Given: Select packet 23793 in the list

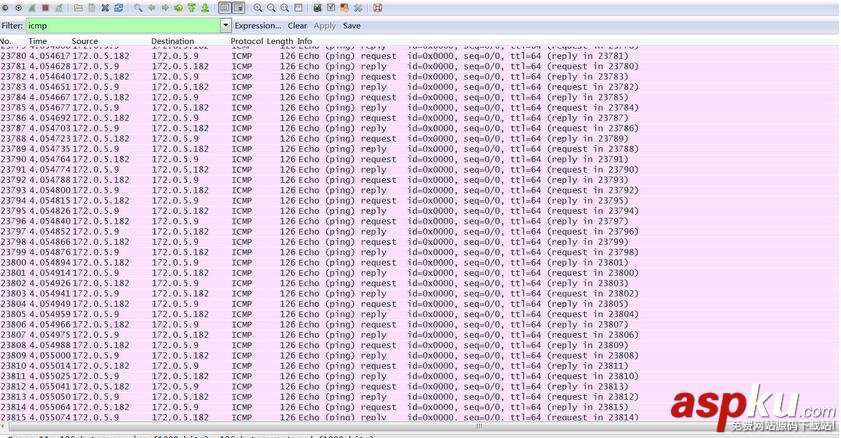Looking at the screenshot, I should pos(418,190).
